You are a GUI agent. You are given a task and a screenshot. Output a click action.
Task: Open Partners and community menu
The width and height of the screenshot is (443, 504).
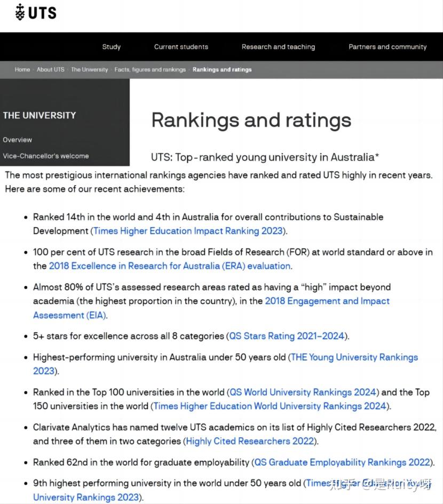coord(387,47)
